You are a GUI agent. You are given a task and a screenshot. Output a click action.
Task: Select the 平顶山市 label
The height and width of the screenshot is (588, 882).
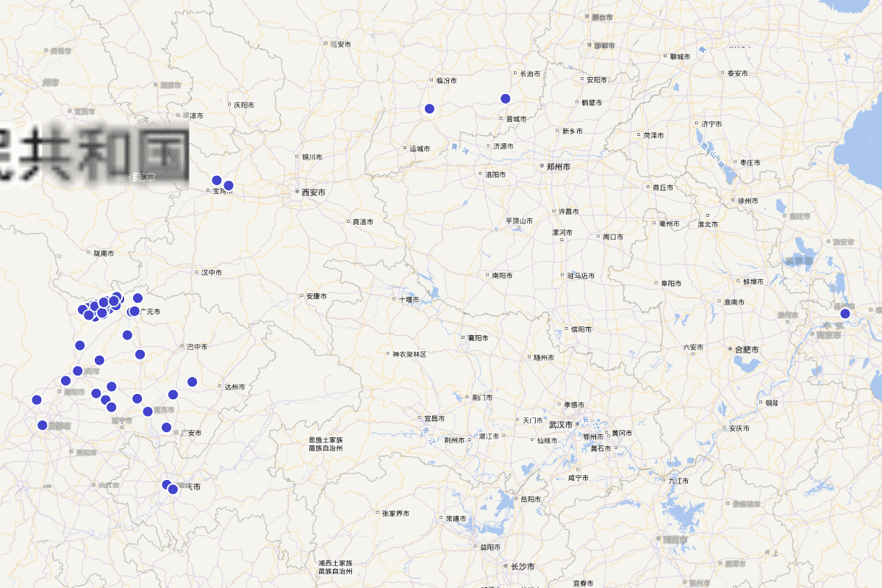(519, 220)
